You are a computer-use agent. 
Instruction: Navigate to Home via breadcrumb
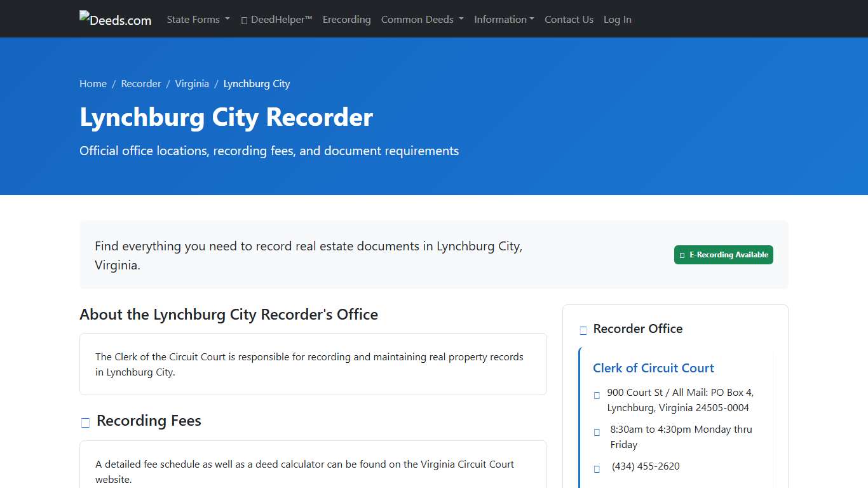point(93,83)
